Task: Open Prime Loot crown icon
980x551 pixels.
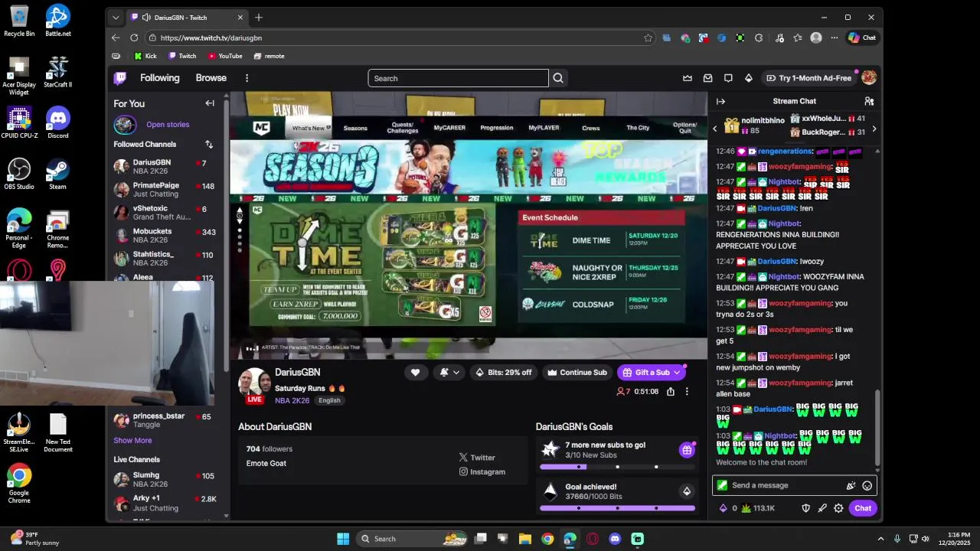Action: [x=688, y=78]
